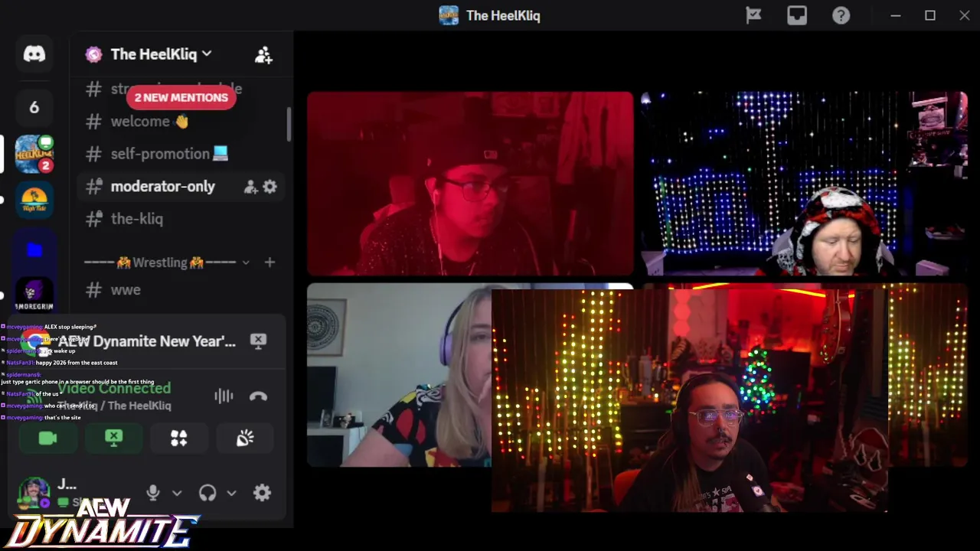Open the server folder labeled 6
This screenshot has height=551, width=980.
(x=34, y=107)
